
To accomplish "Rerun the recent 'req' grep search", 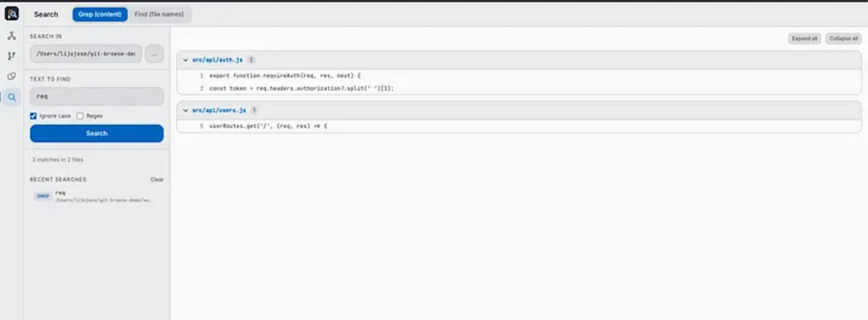I will 97,196.
